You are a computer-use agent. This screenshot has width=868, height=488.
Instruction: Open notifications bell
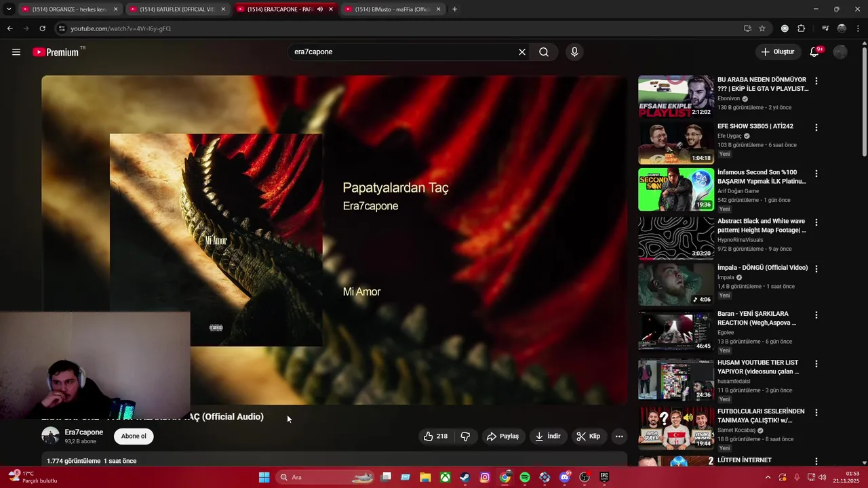click(x=815, y=52)
